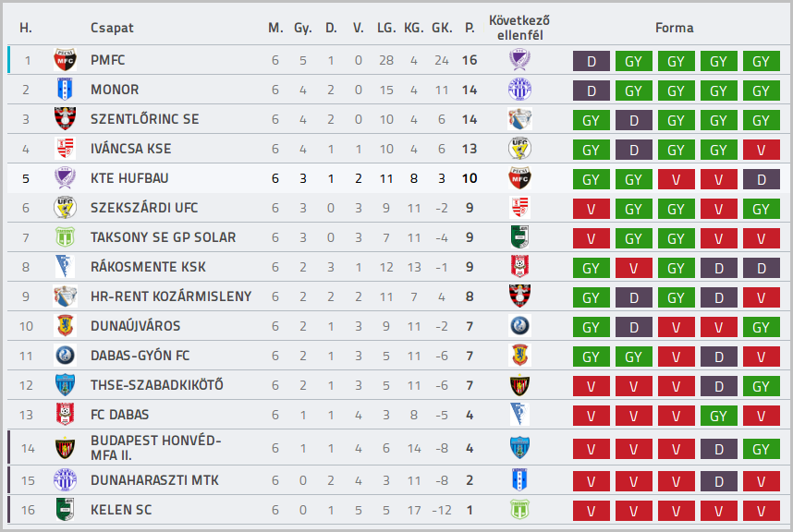Click Iváncsa KSE's last form badge V
This screenshot has height=532, width=793.
(762, 150)
